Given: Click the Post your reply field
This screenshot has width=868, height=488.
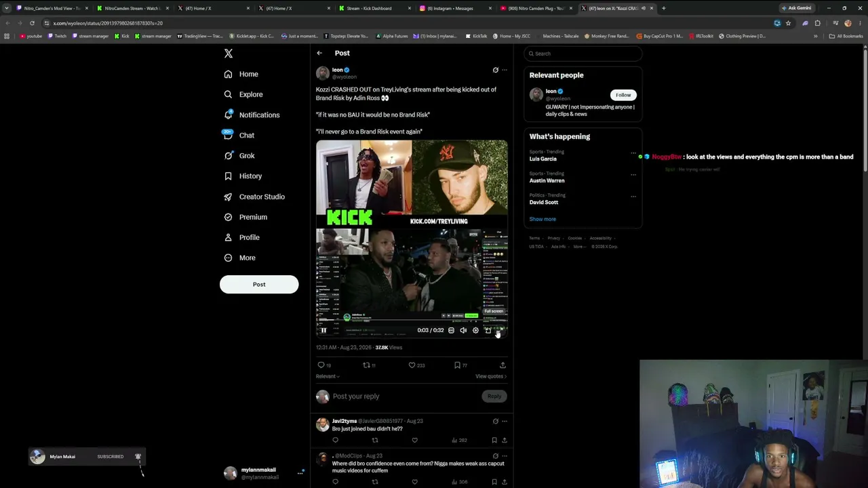Looking at the screenshot, I should click(x=406, y=396).
